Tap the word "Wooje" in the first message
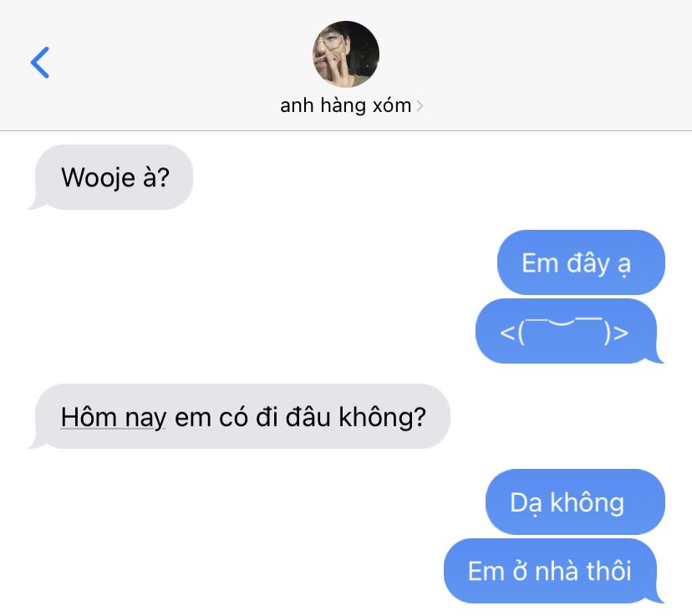This screenshot has height=616, width=692. (98, 178)
